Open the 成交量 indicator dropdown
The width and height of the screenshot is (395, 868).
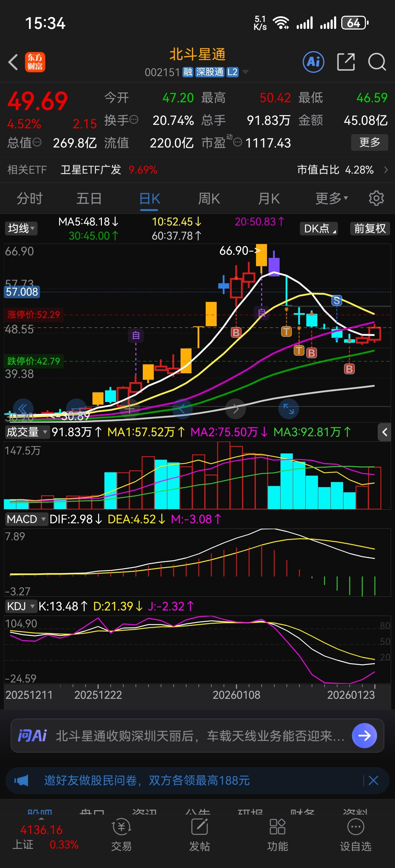click(x=27, y=432)
